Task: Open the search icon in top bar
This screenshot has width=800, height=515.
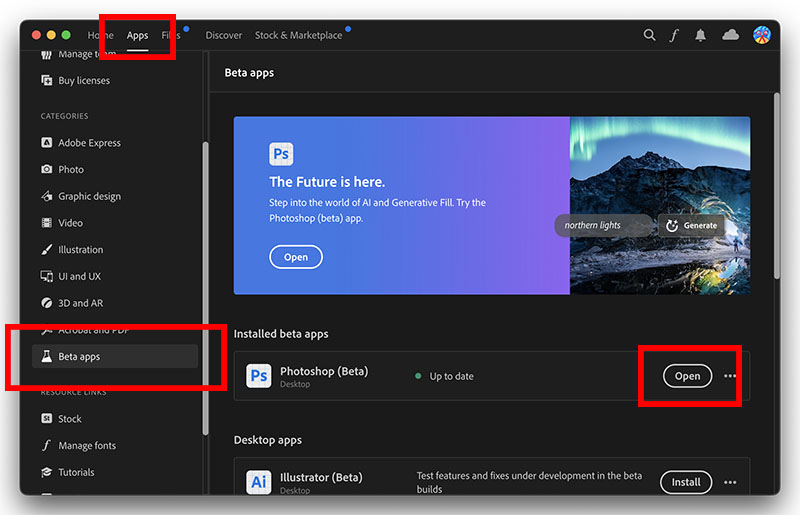Action: 649,35
